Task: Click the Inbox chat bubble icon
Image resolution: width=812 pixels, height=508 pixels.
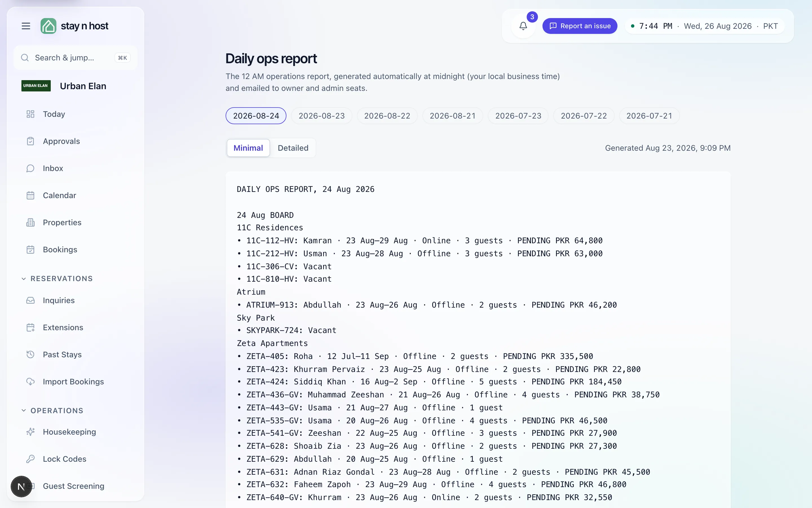Action: pyautogui.click(x=30, y=168)
